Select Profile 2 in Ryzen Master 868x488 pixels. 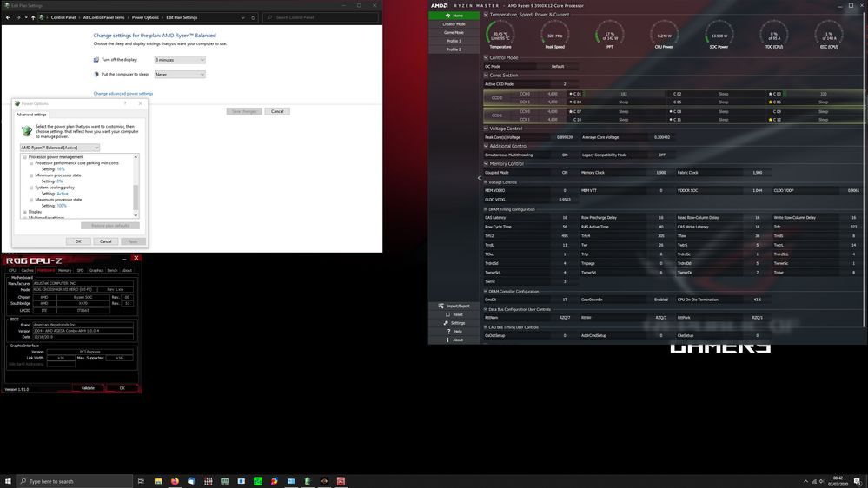(454, 49)
